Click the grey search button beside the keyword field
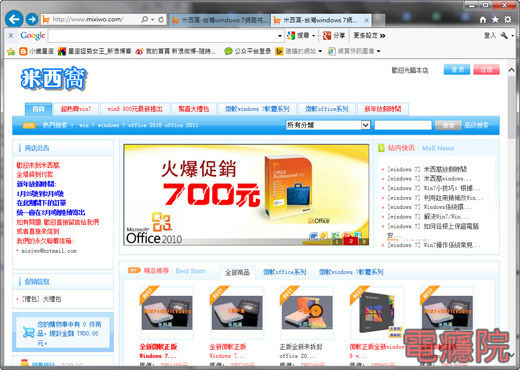Image resolution: width=520 pixels, height=370 pixels. [x=448, y=125]
